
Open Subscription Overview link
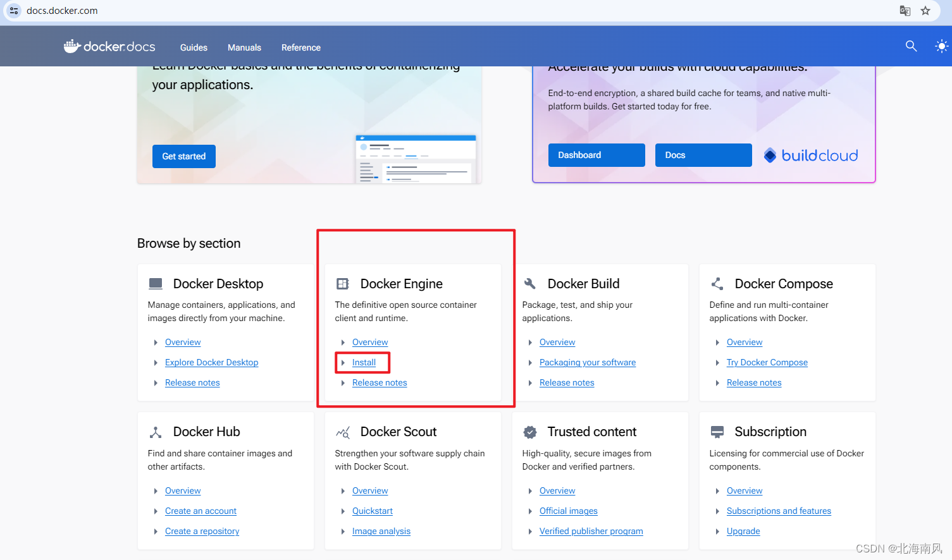click(745, 490)
